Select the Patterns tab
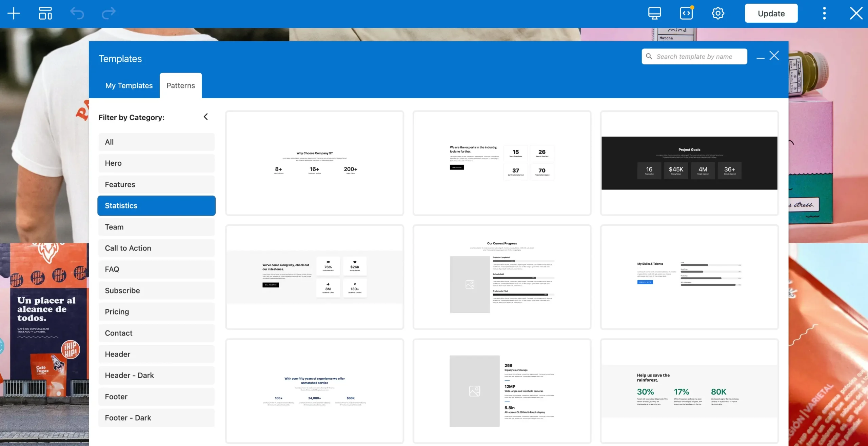Viewport: 868px width, 446px height. (181, 86)
